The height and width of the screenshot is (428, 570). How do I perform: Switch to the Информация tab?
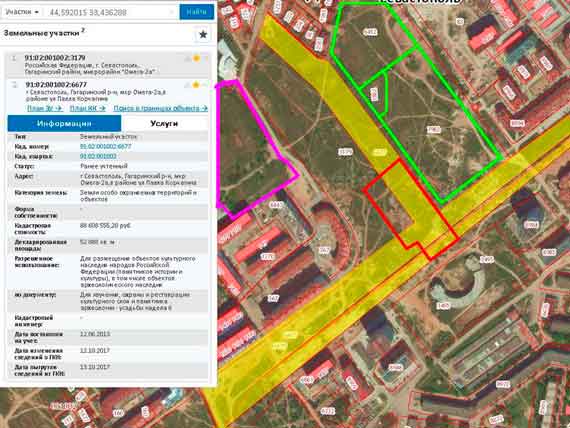point(64,124)
